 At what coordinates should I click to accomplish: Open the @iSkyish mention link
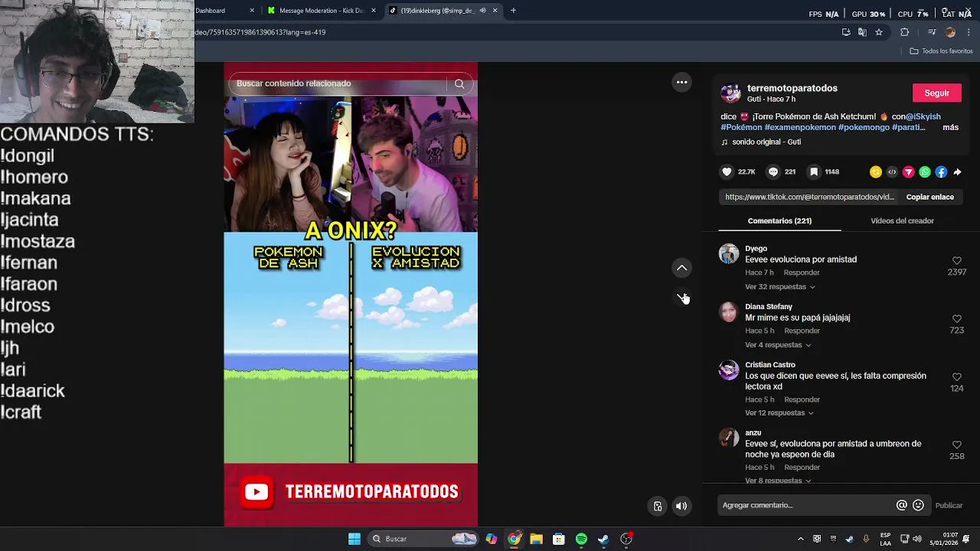(x=923, y=117)
